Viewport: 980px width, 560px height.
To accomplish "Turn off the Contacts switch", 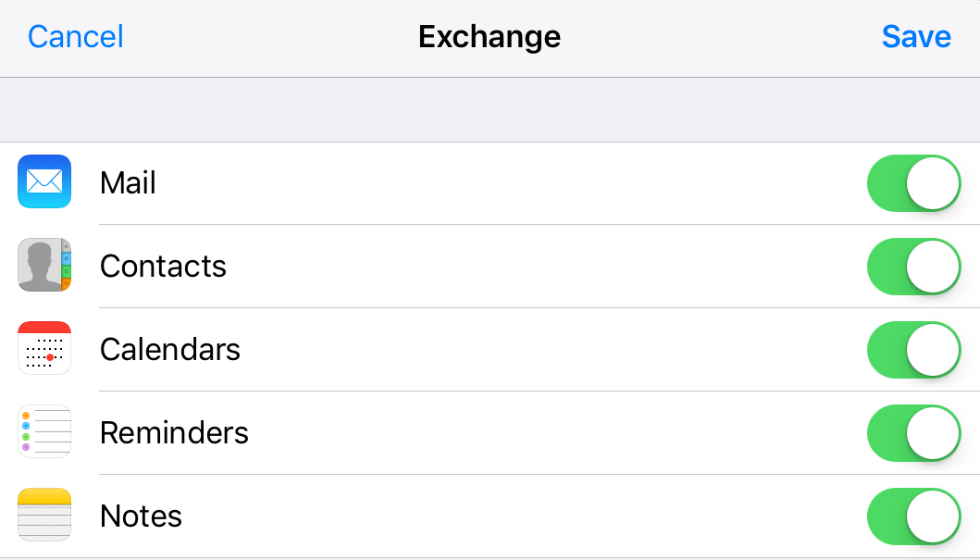I will (913, 267).
